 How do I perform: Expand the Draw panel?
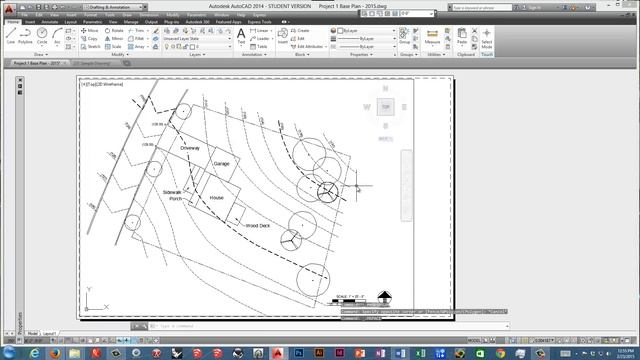40,54
